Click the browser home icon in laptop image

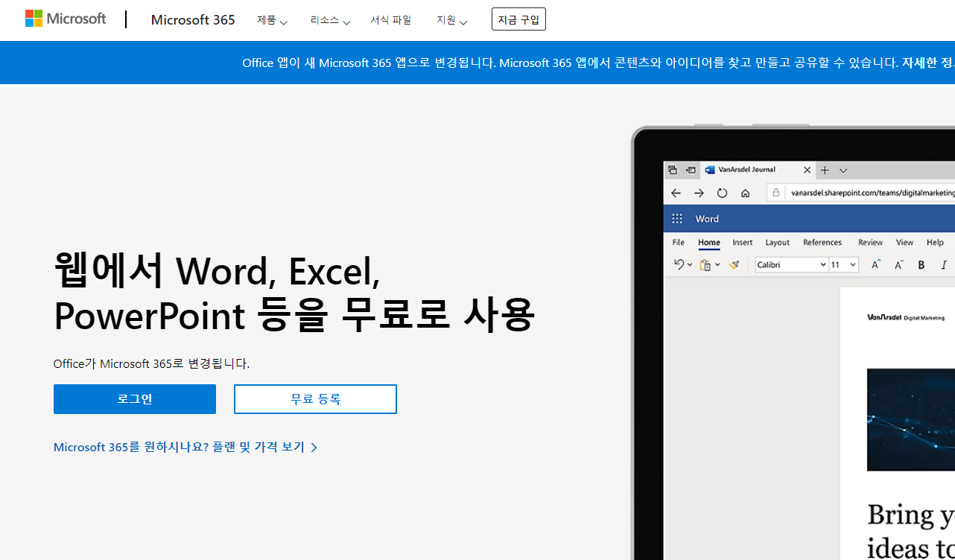[745, 193]
